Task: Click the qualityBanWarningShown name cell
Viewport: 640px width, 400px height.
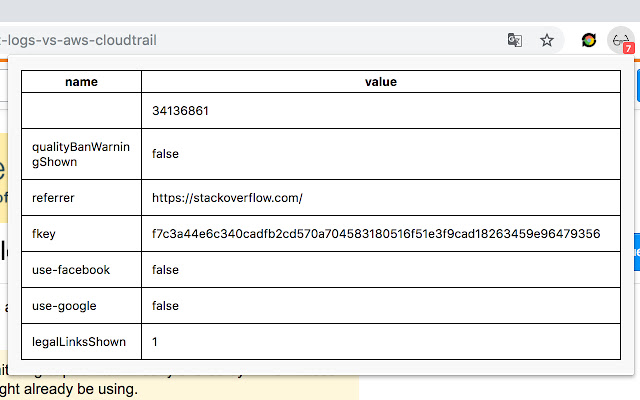Action: [x=81, y=154]
